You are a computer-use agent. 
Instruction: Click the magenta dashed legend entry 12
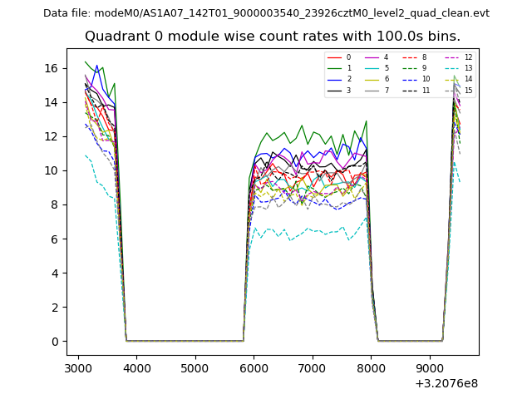(451, 57)
